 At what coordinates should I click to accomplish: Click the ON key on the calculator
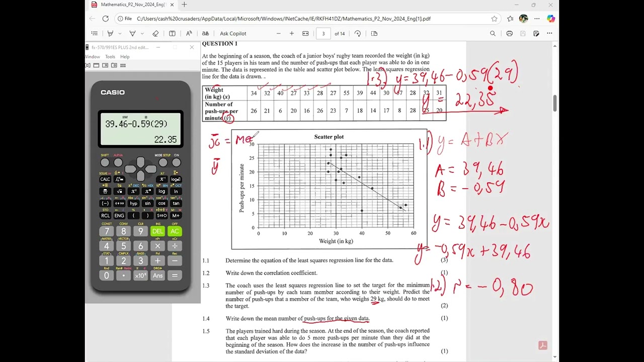[x=176, y=163]
